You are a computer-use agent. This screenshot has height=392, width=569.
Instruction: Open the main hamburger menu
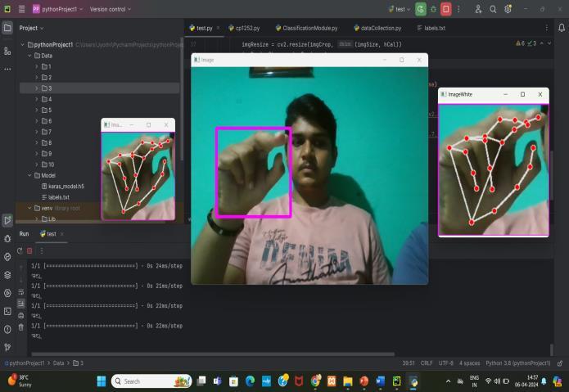coord(22,9)
